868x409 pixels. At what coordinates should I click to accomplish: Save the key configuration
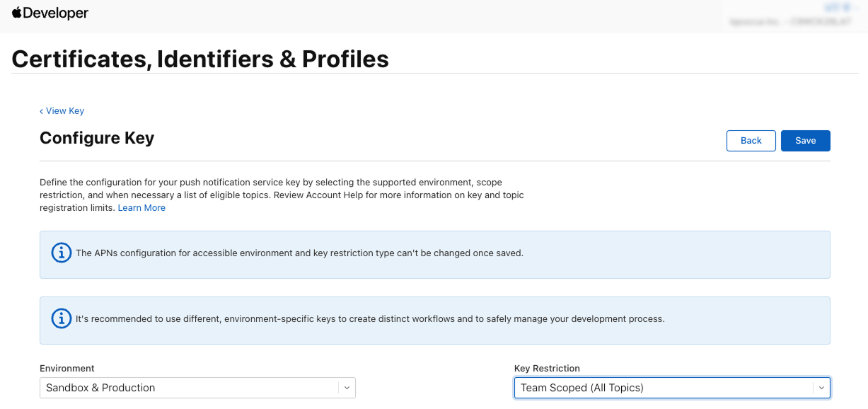click(805, 141)
